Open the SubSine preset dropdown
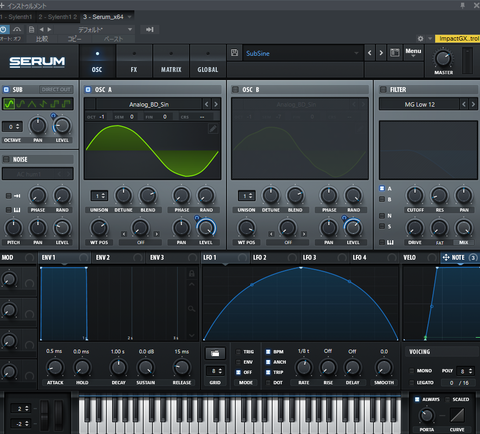 (303, 53)
